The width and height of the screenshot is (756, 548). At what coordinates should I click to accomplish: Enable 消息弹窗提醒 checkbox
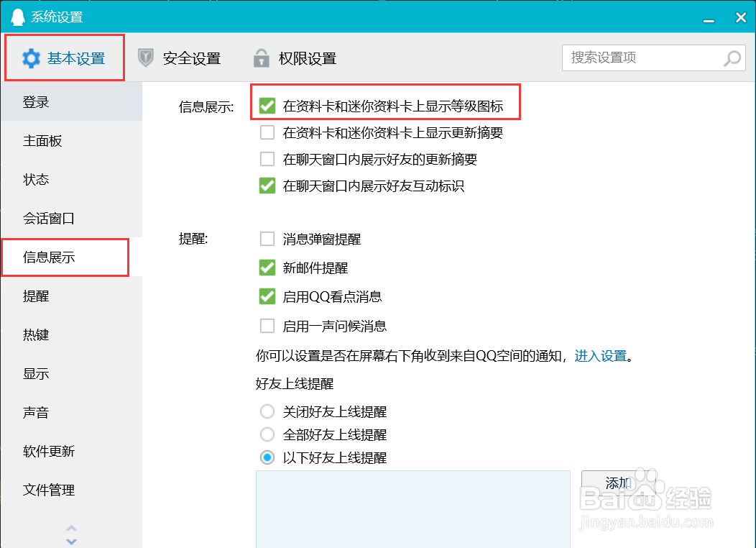click(x=267, y=239)
